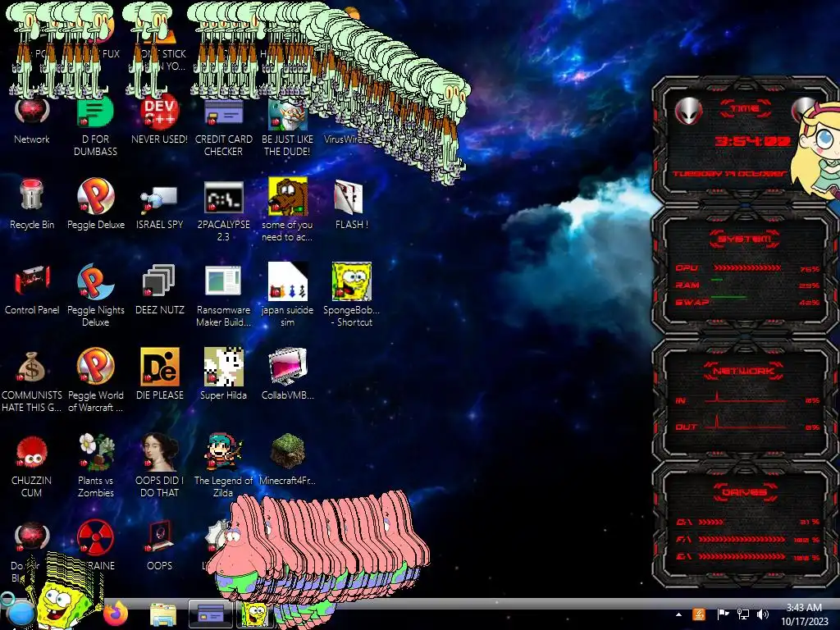Switch to the SpongeBob app taskbar button
The width and height of the screenshot is (840, 630).
[254, 614]
